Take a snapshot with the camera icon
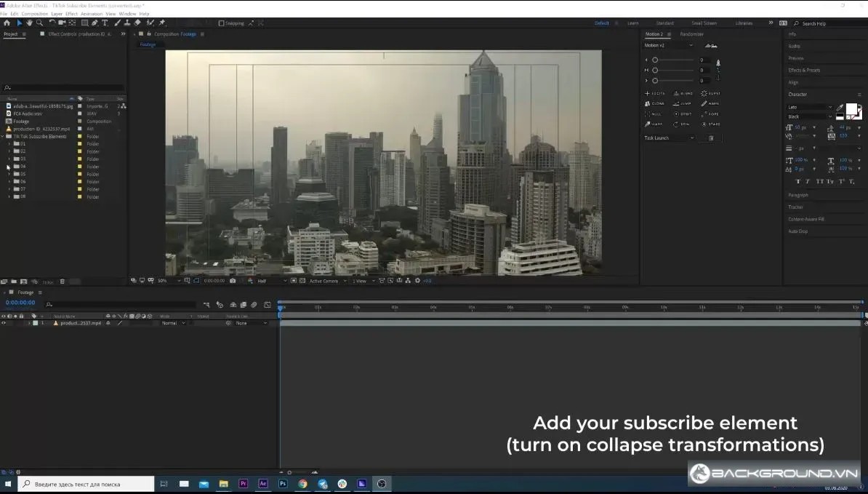Viewport: 868px width, 494px height. point(233,281)
